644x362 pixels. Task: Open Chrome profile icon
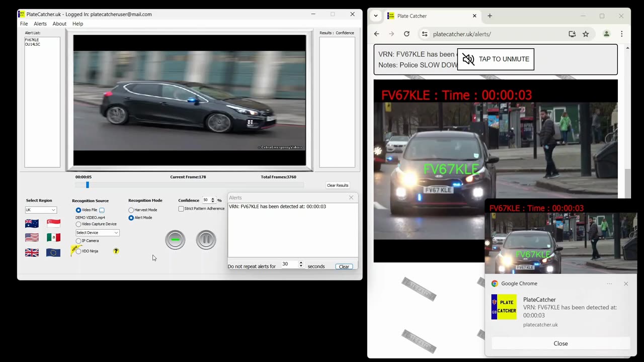[606, 34]
